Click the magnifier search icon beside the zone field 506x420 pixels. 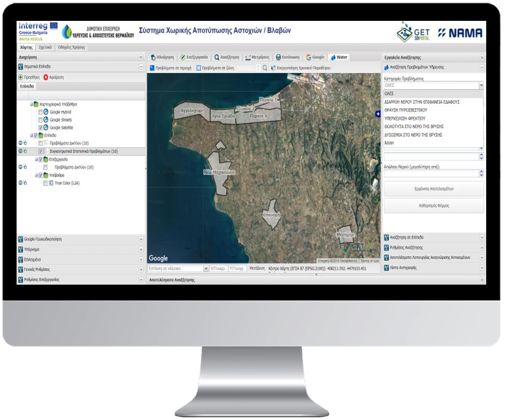[265, 68]
